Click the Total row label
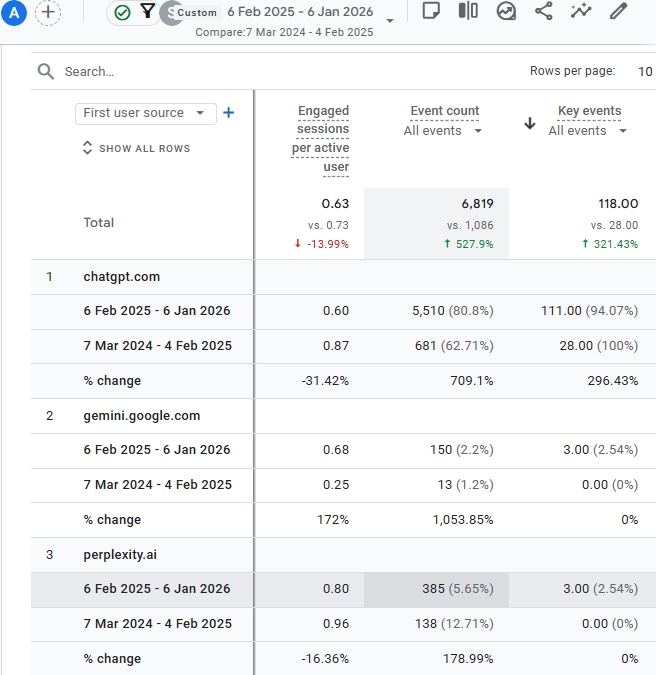This screenshot has width=656, height=675. click(x=99, y=223)
